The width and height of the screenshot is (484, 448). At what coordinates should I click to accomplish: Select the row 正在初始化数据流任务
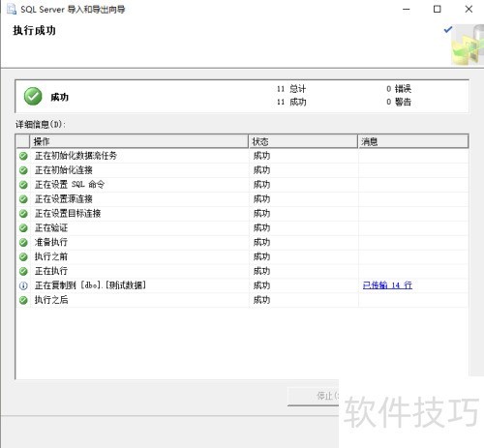coord(242,156)
